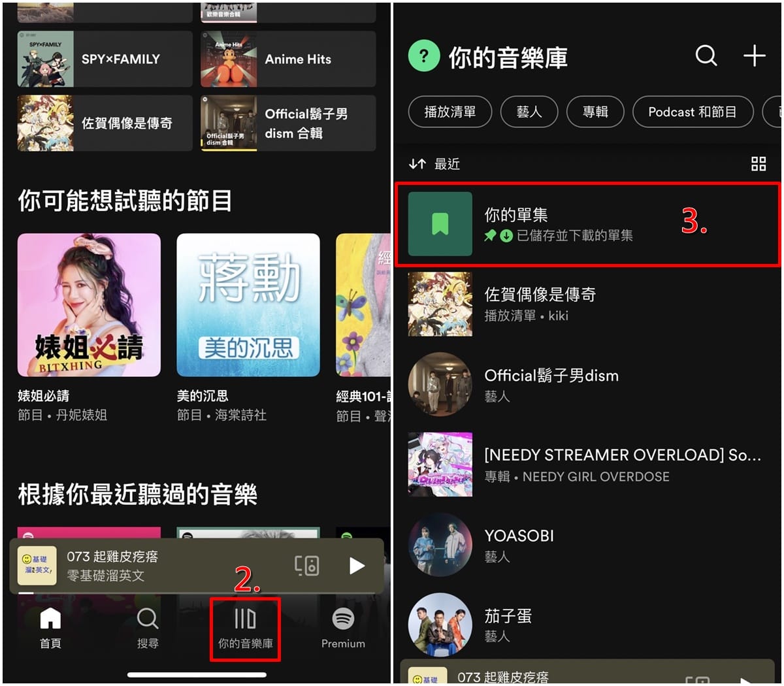Open the 最近 sort order menu
The image size is (784, 686).
[x=434, y=164]
